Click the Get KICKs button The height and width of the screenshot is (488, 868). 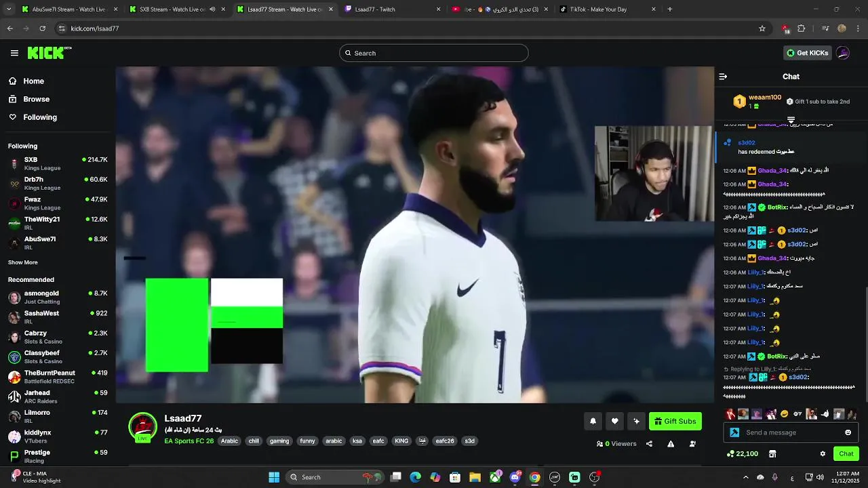point(807,53)
